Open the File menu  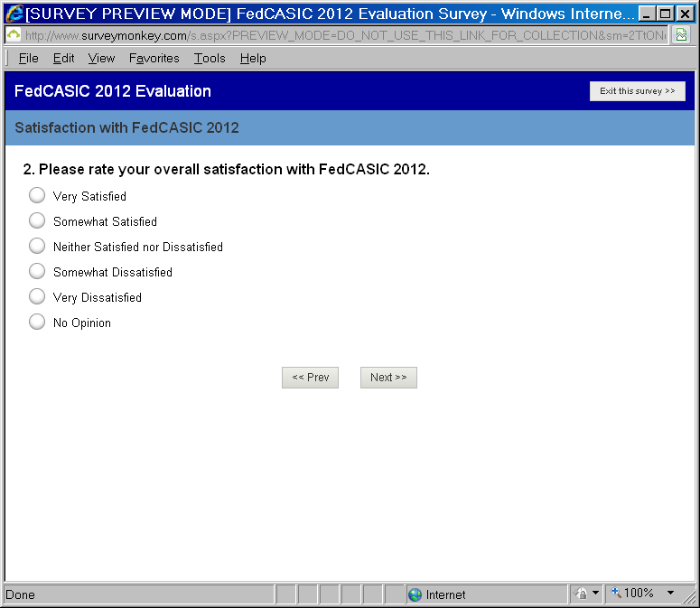29,59
